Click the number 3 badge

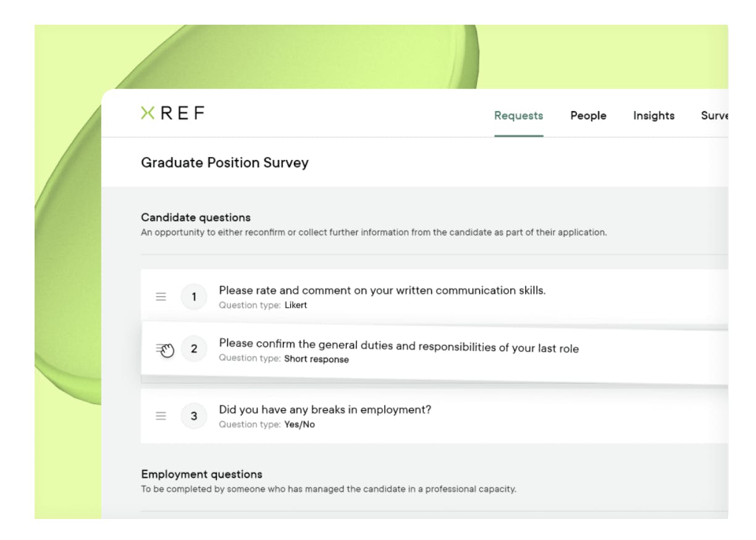click(194, 416)
